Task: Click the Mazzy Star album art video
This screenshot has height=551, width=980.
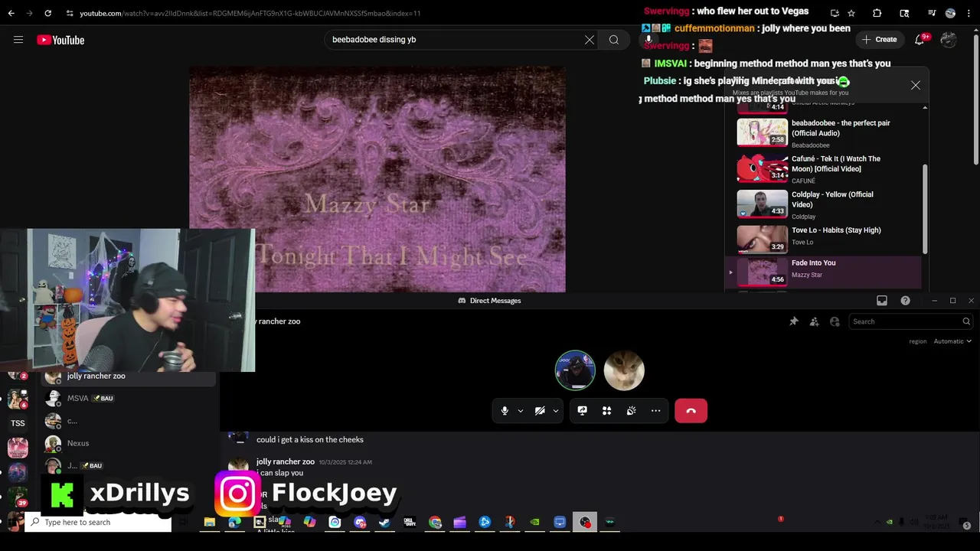Action: pos(377,178)
